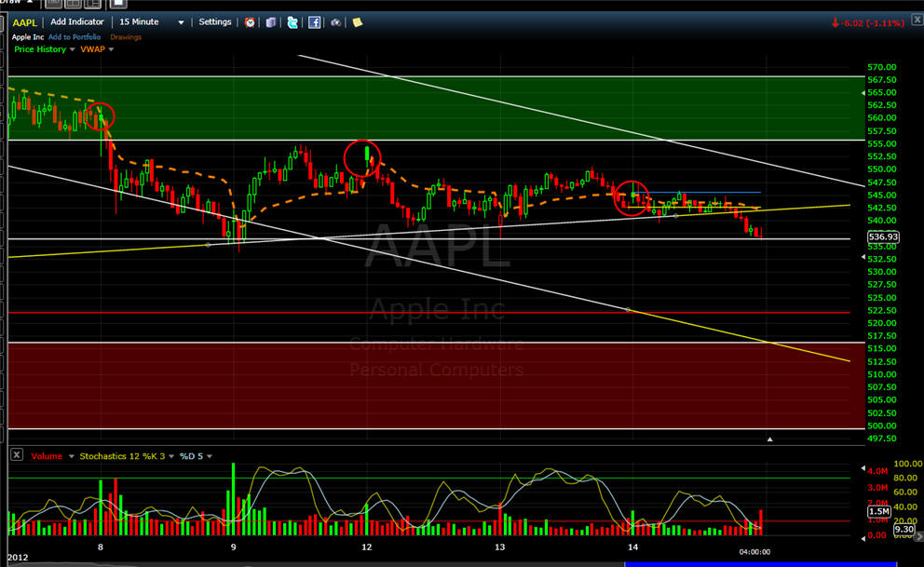Click the AAPL ticker symbol field

tap(25, 21)
